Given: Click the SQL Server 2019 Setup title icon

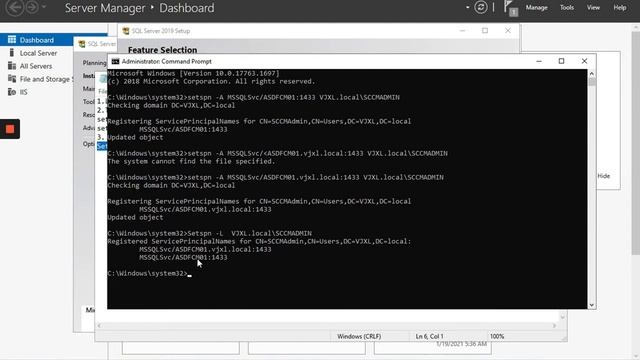Looking at the screenshot, I should tap(126, 31).
